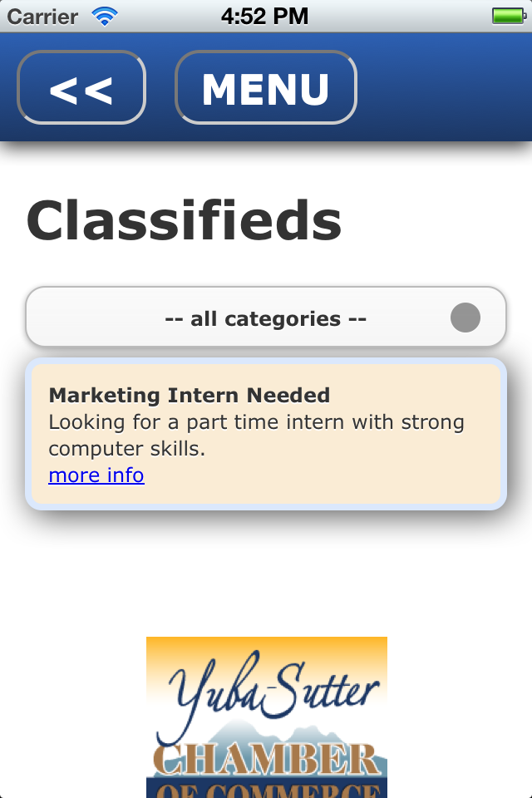Select the Marketing Intern Needed title

coord(190,395)
